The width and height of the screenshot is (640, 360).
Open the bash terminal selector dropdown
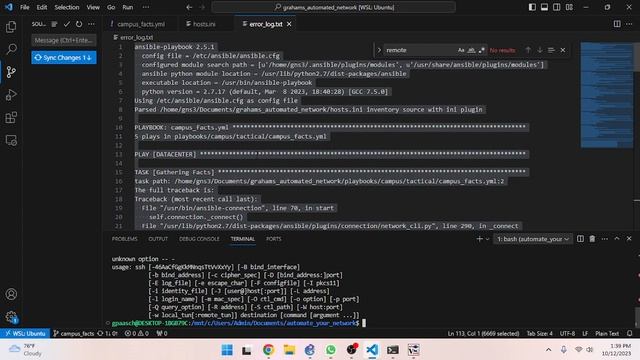click(x=533, y=239)
